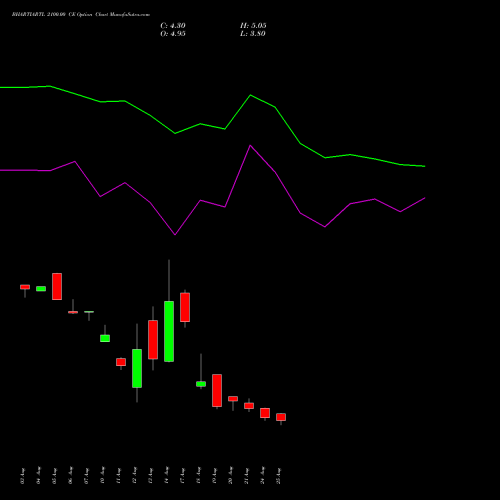Viewport: 500px width, 500px height.
Task: Click the 05 Aug date label
Action: coord(55,476)
